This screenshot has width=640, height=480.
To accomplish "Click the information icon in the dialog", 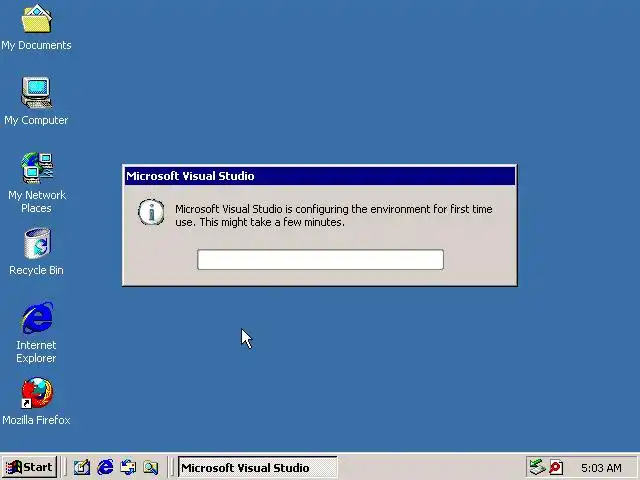I will [x=151, y=212].
